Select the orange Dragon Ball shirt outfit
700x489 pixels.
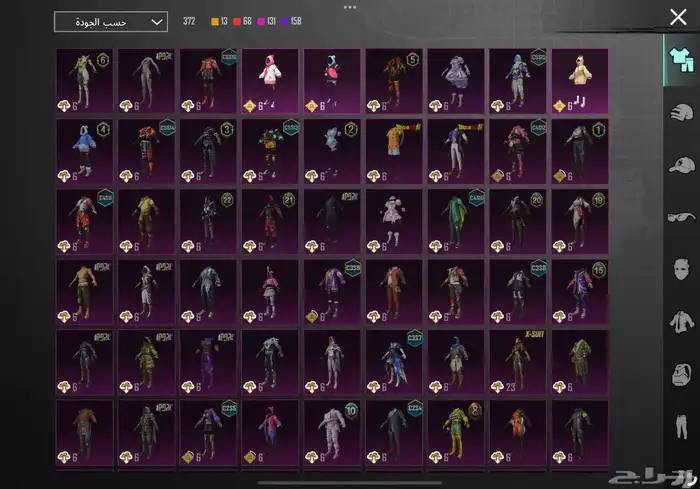point(394,151)
